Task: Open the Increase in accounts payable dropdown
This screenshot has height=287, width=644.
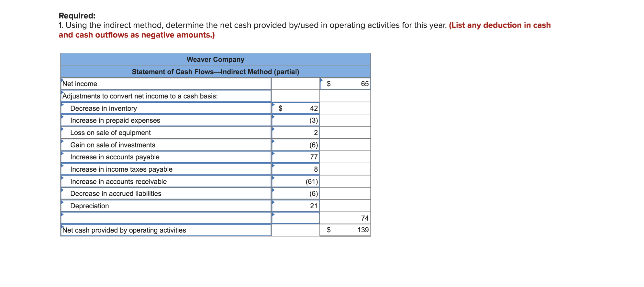Action: (166, 157)
